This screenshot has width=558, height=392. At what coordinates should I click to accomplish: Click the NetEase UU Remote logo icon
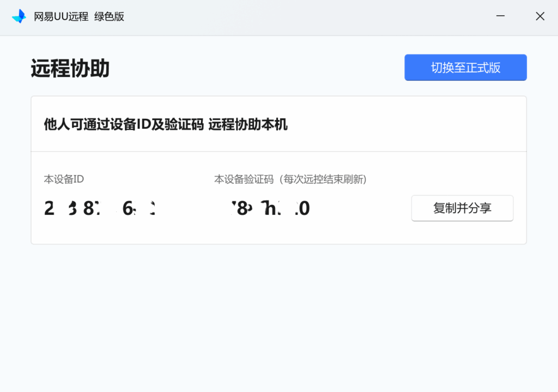tap(19, 16)
